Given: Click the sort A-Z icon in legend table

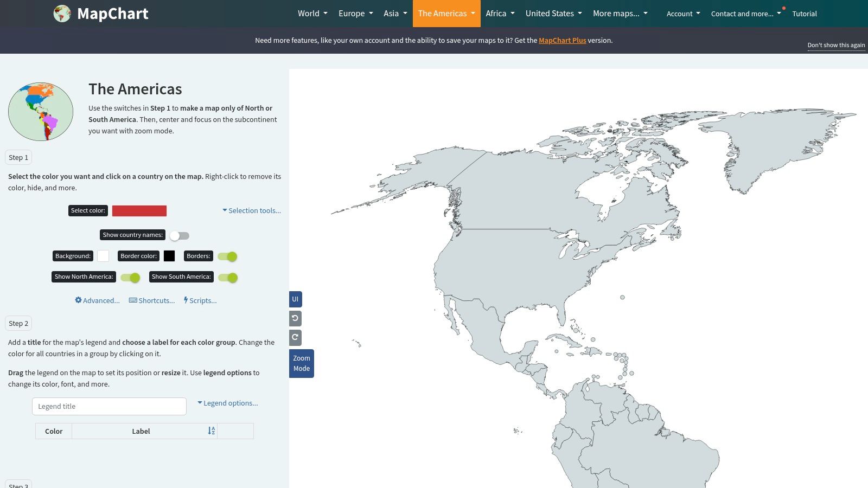Looking at the screenshot, I should (x=212, y=431).
